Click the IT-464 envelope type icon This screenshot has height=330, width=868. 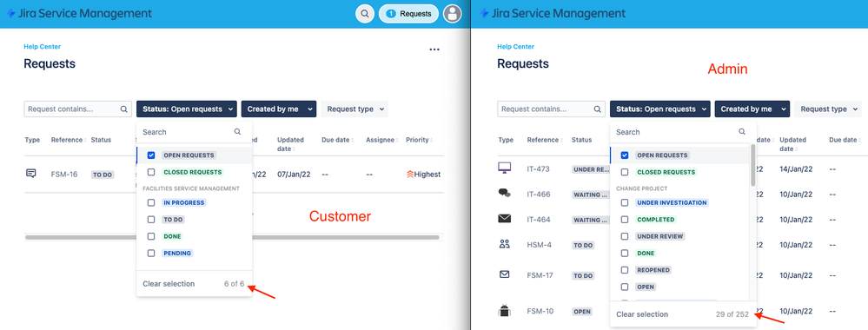504,219
